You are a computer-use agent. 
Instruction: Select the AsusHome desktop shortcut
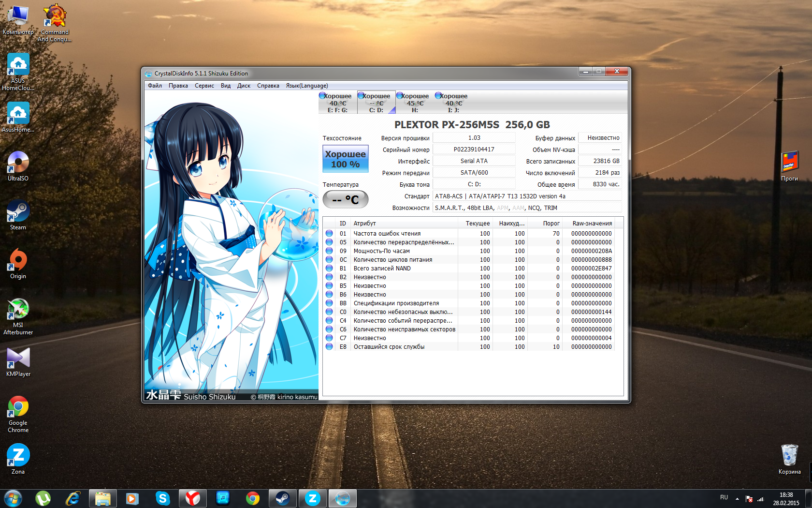pyautogui.click(x=18, y=117)
